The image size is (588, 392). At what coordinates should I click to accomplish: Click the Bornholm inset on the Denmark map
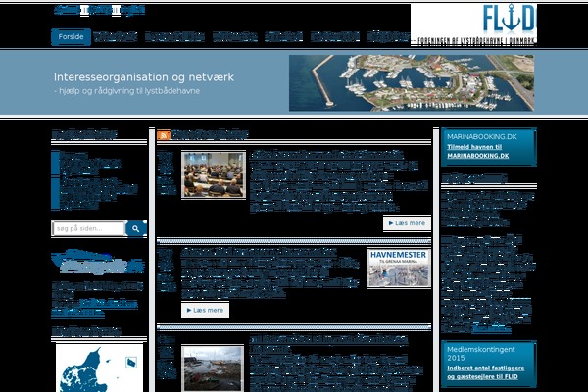pyautogui.click(x=131, y=363)
